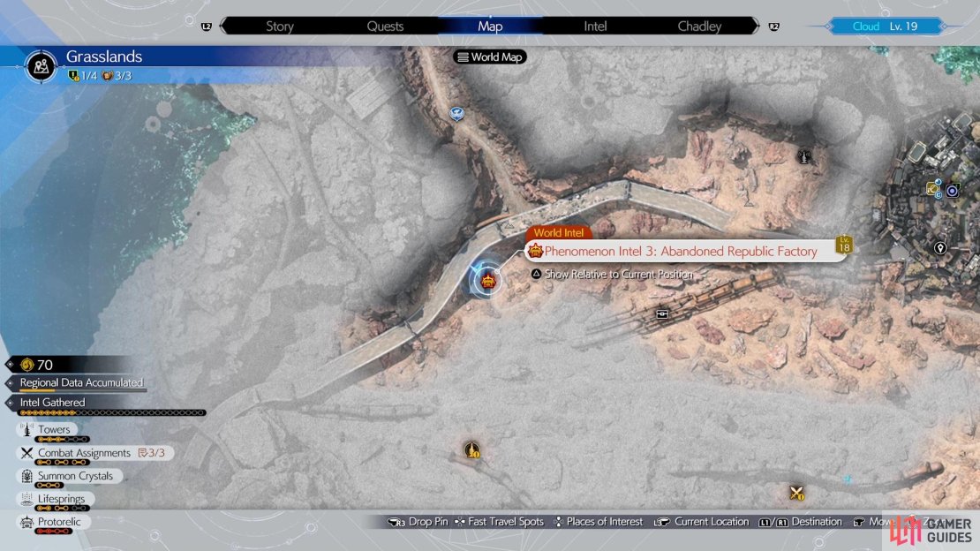Select the treasure cache marker near the rail tracks
The image size is (980, 551).
point(662,314)
